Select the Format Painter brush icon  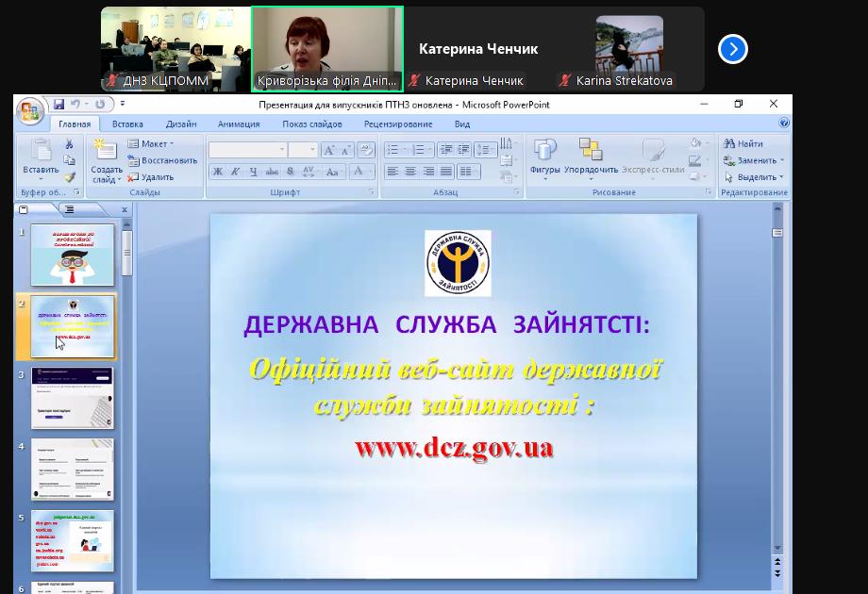(x=69, y=177)
